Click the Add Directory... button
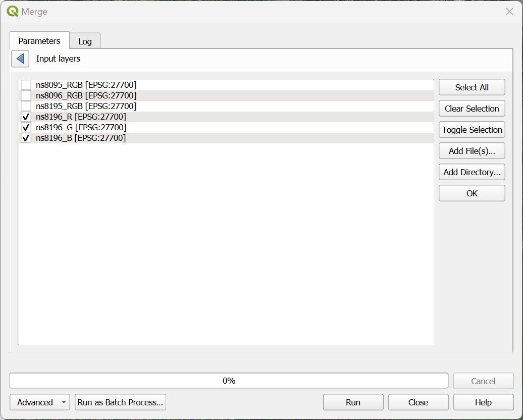 (472, 172)
